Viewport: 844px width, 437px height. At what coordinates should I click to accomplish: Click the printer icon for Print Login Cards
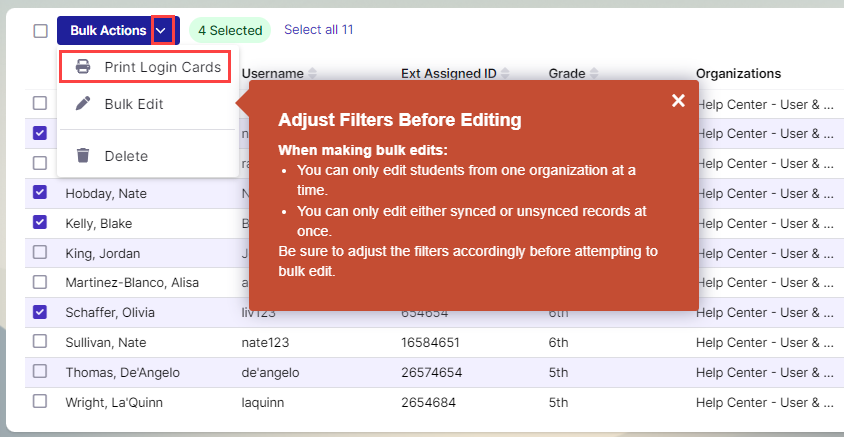(x=84, y=67)
